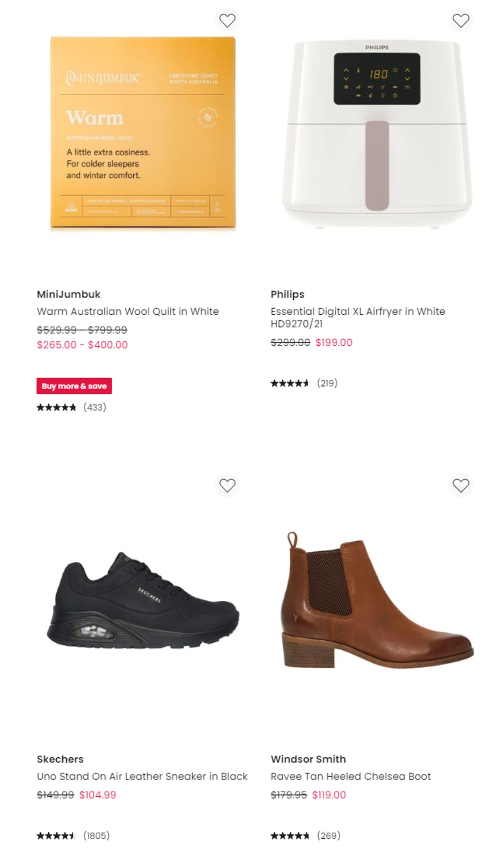Select the MiniJumbuk brand name
503x868 pixels.
coord(68,294)
